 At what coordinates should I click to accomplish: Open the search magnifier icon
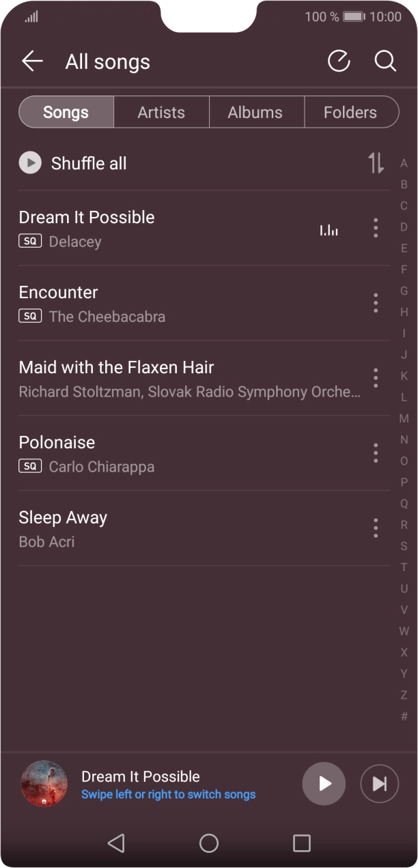point(385,61)
